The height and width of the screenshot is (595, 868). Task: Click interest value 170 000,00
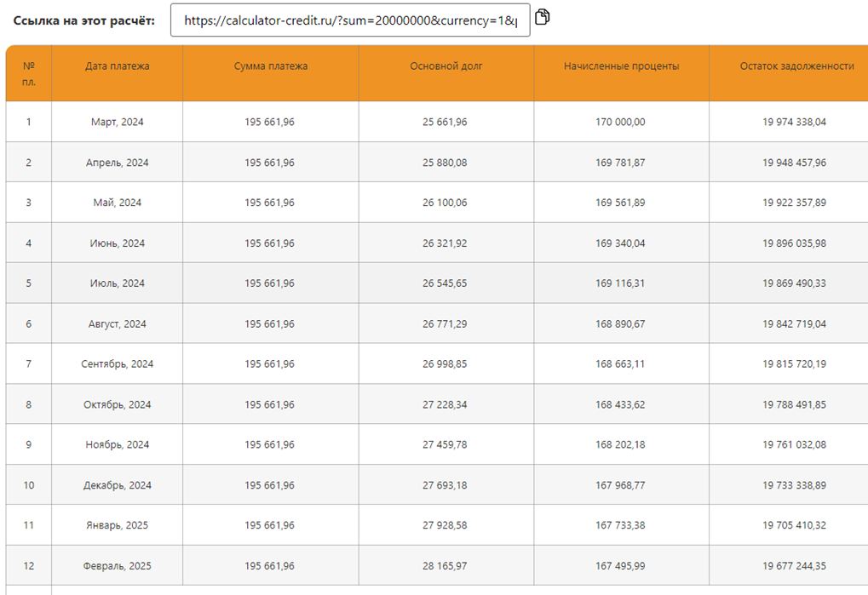pos(620,122)
